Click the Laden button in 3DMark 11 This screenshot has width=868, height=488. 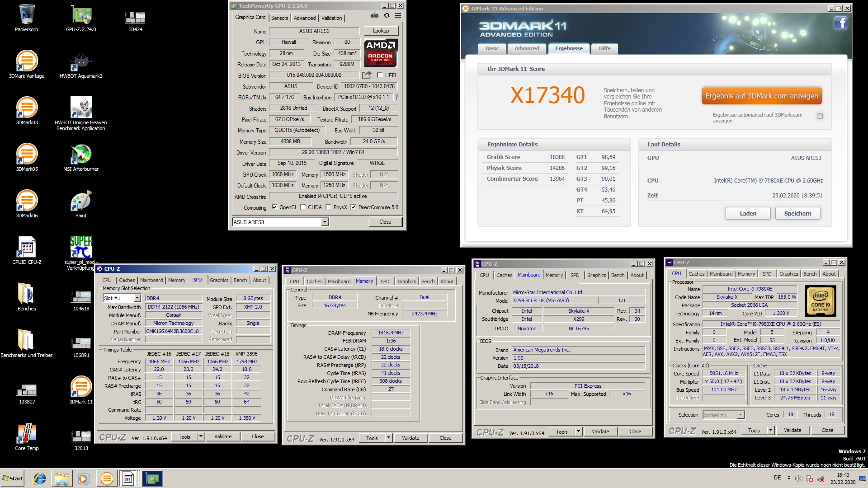748,213
